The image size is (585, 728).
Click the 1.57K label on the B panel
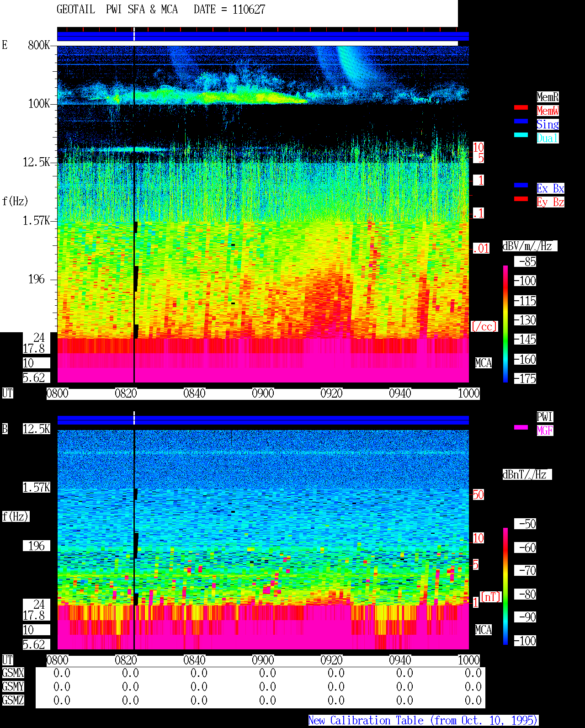click(37, 487)
